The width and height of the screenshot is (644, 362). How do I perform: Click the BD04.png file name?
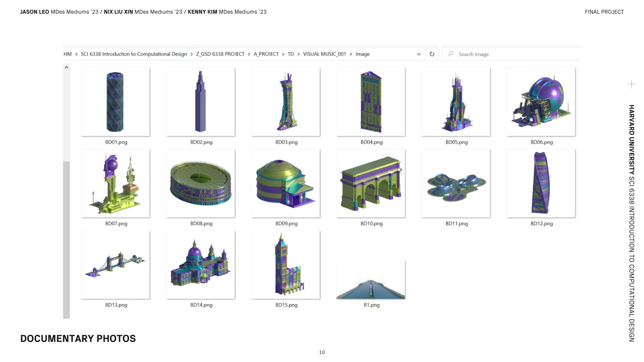click(x=372, y=142)
